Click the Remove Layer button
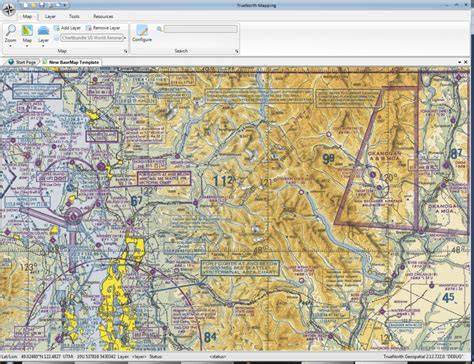The height and width of the screenshot is (364, 474). point(103,28)
